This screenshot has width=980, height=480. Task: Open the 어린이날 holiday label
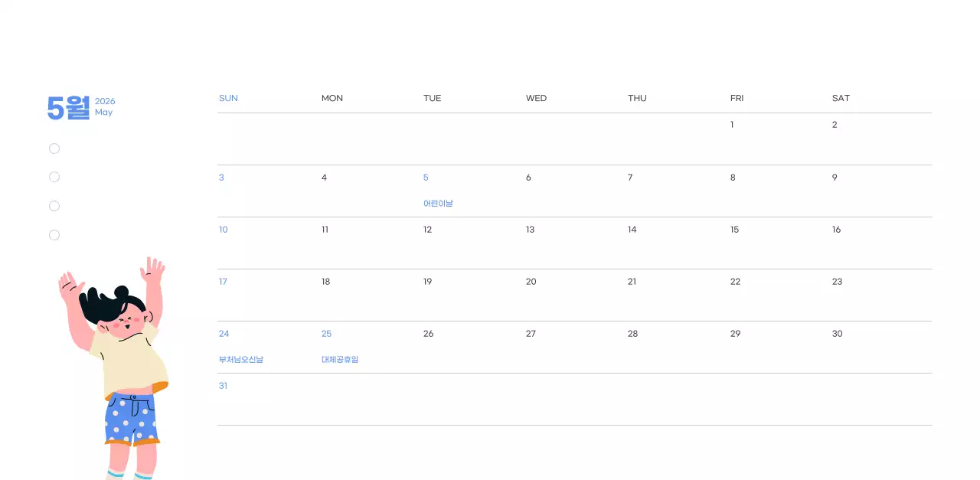438,204
